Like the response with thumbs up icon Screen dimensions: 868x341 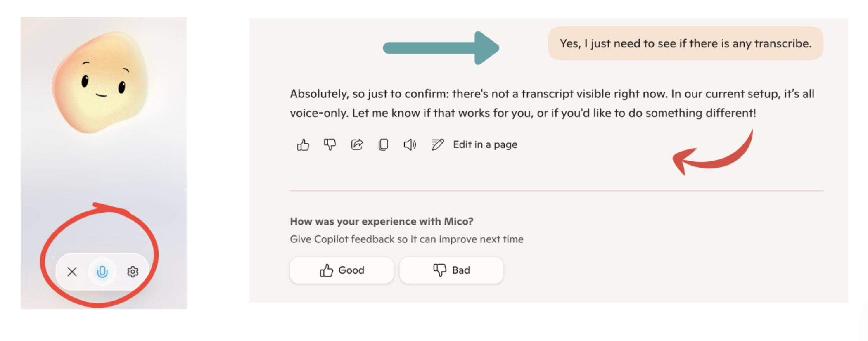coord(303,145)
